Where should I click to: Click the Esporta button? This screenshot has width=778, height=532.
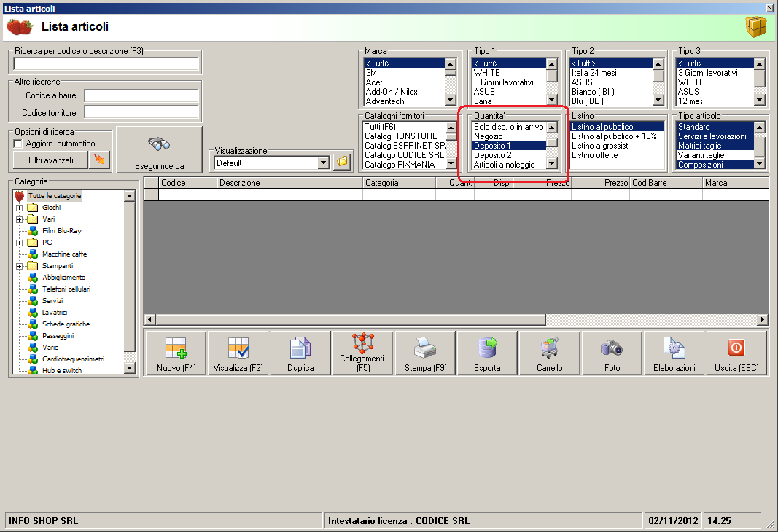coord(487,353)
